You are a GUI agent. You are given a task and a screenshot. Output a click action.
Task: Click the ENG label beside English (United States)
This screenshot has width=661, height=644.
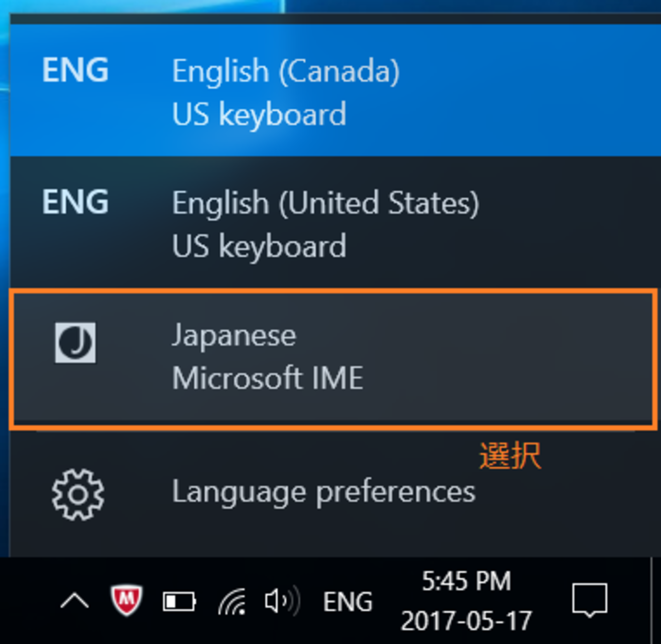tap(75, 202)
